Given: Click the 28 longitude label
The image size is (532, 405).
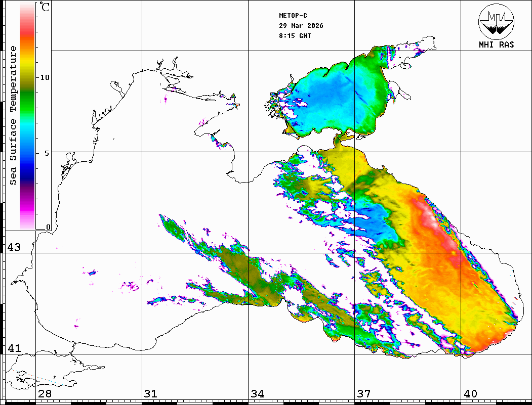Looking at the screenshot, I should pos(45,394).
